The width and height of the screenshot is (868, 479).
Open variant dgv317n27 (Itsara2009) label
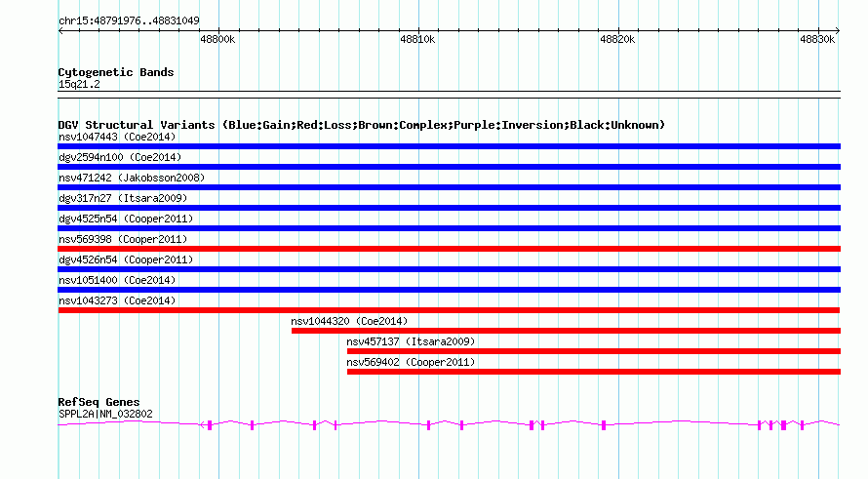point(123,198)
